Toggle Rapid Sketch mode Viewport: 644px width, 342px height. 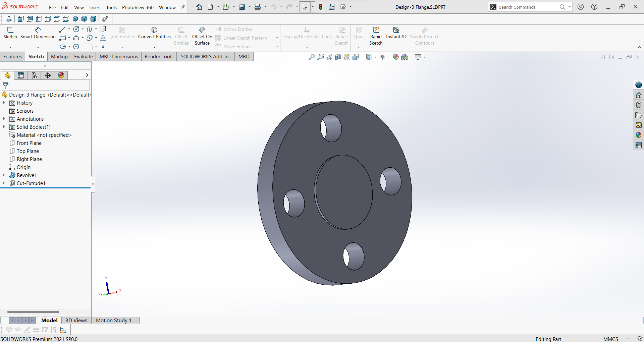376,36
